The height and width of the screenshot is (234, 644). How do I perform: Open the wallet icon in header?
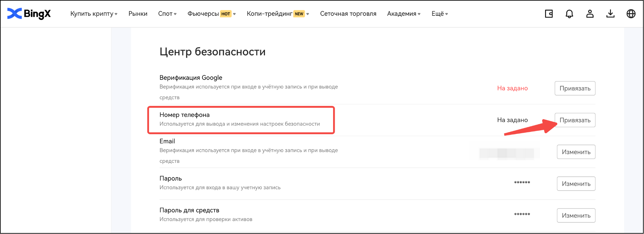[x=549, y=14]
